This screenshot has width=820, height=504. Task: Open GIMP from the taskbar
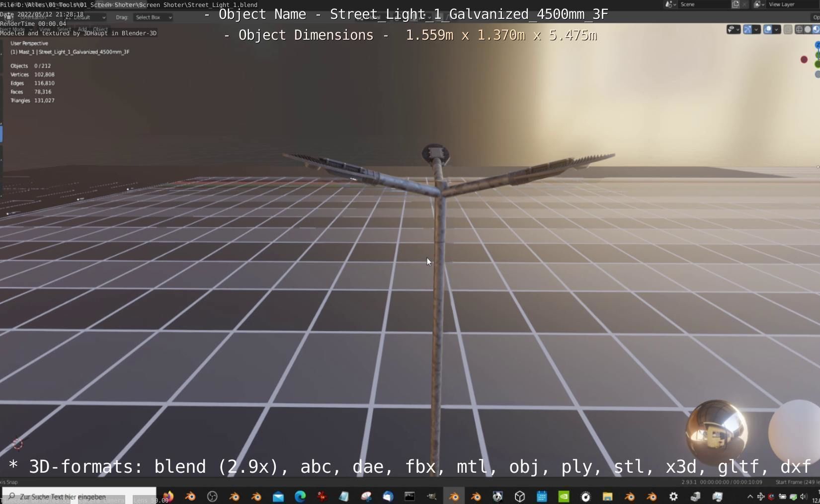point(432,496)
